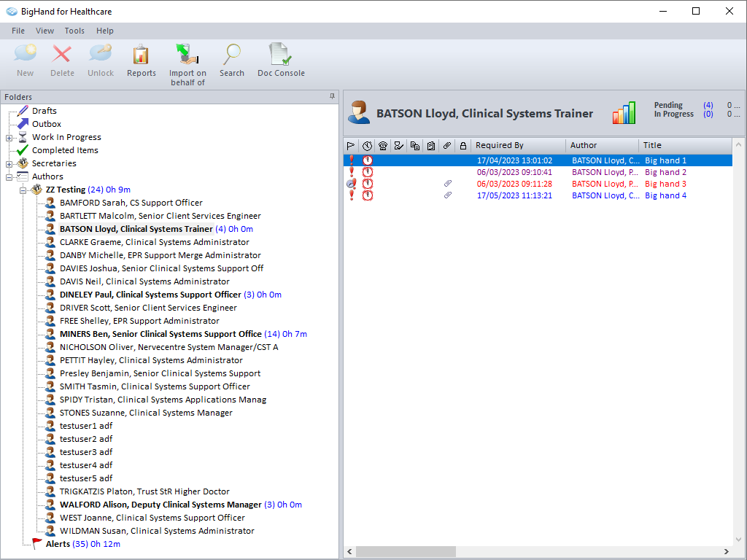Image resolution: width=747 pixels, height=560 pixels.
Task: Sort by the workflow checkmark column header
Action: [x=399, y=146]
